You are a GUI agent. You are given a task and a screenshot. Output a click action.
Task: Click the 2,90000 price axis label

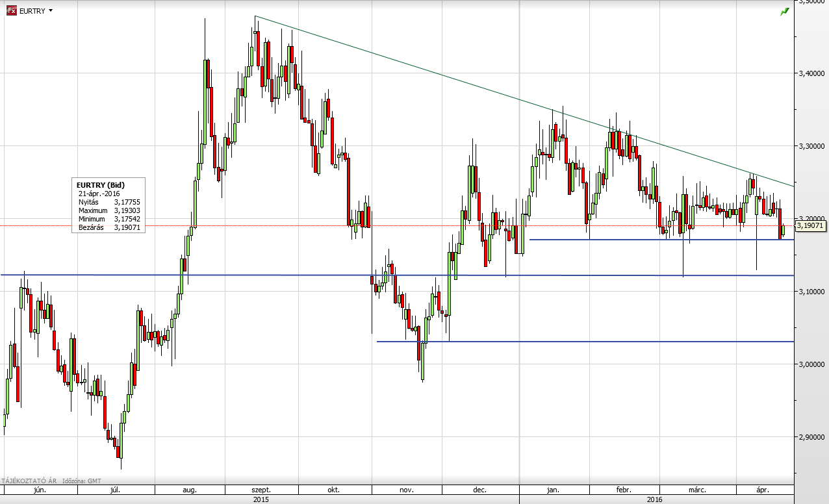pos(811,437)
